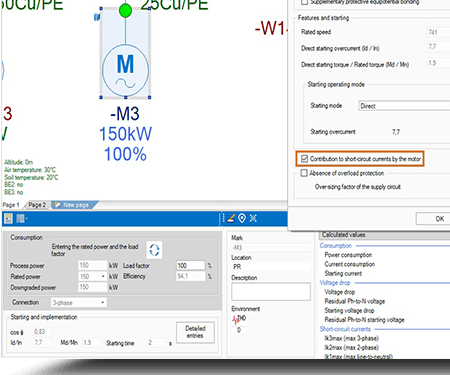Screen dimensions: 450x375
Task: Select the Current consumption row
Action: click(350, 264)
